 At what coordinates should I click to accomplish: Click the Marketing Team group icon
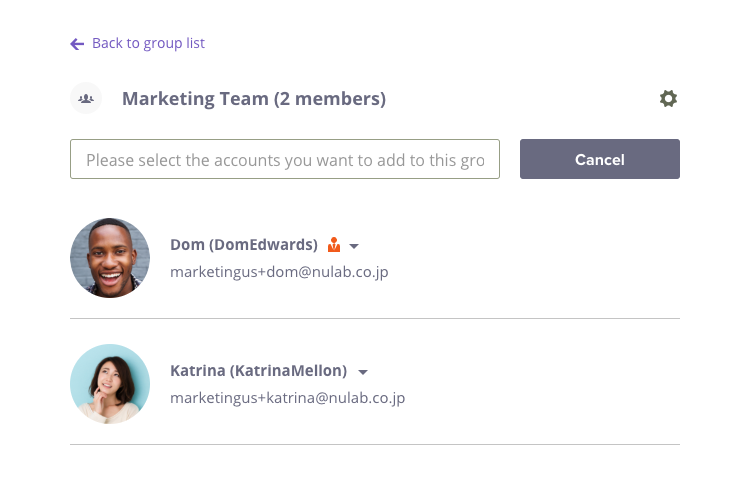86,98
